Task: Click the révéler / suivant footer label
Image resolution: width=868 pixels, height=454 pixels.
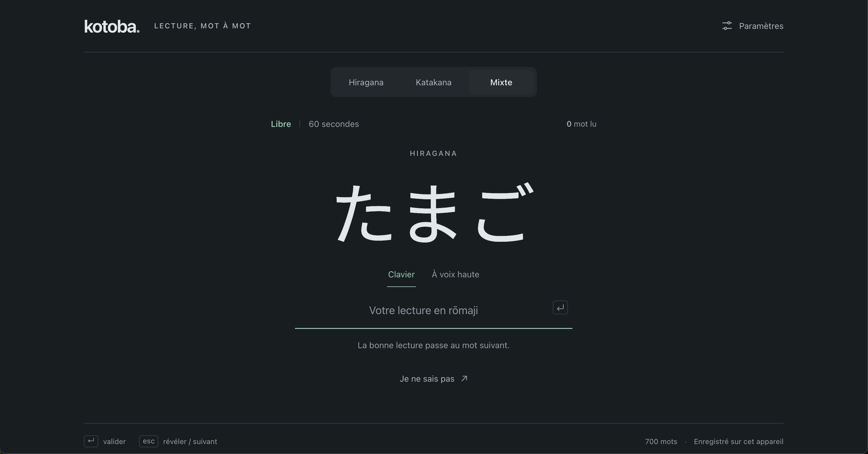Action: [x=190, y=442]
